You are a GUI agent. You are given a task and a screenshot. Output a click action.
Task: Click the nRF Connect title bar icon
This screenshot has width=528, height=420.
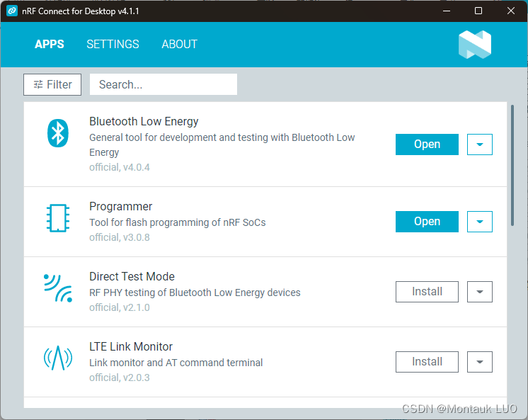12,11
